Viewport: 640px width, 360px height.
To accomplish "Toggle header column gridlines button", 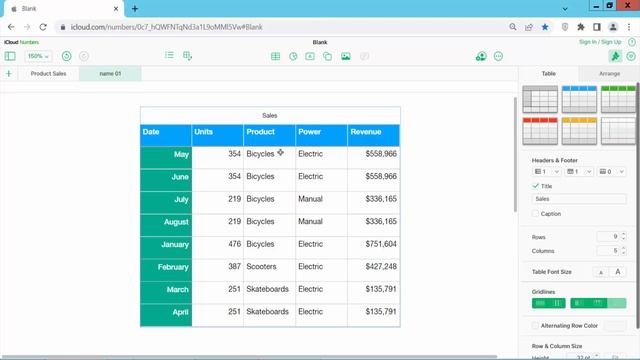I will [x=579, y=303].
